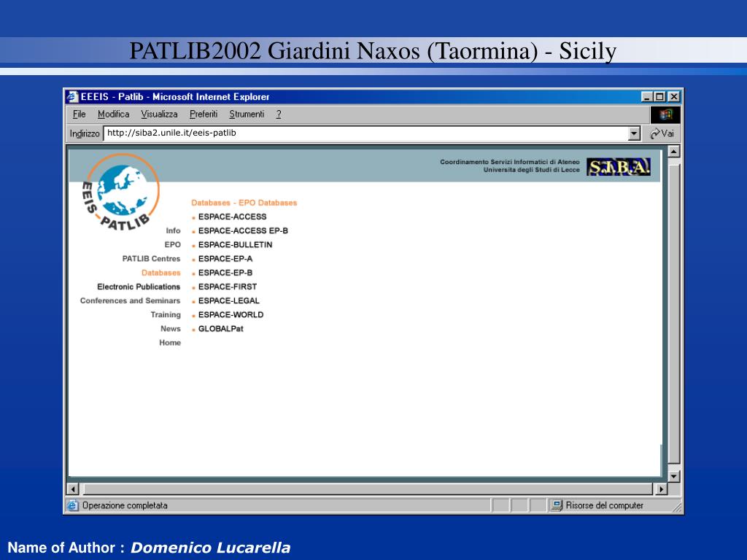Open Conferences and Seminars section
The image size is (747, 560).
130,301
